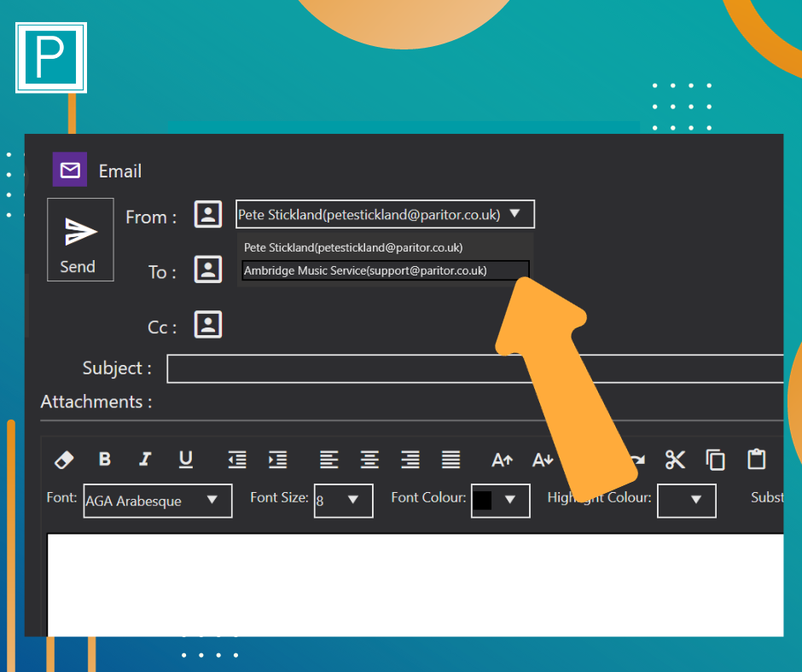Center align the text
Screen dimensions: 802x672
click(x=369, y=460)
